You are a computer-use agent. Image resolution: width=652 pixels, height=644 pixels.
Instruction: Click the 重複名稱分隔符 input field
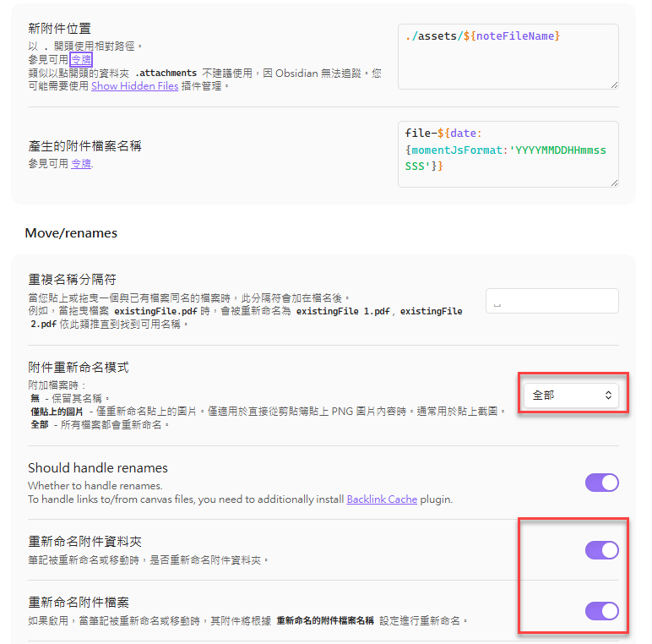[551, 302]
